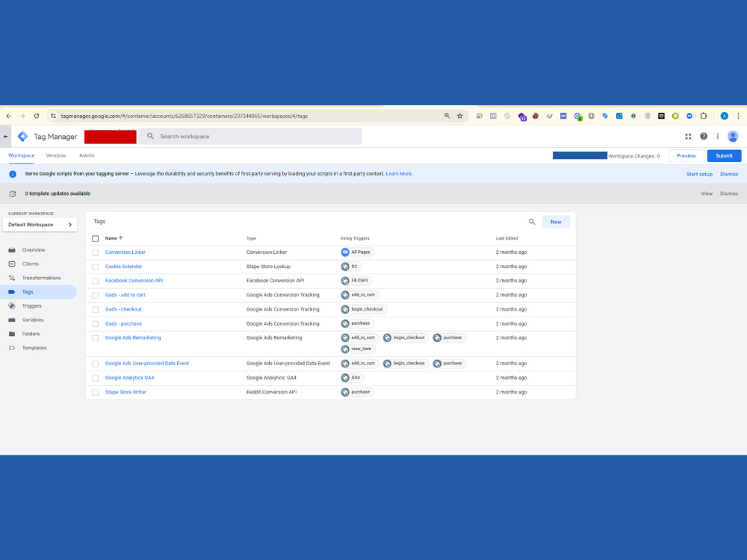Open Tag Manager's more options dots

(x=717, y=136)
